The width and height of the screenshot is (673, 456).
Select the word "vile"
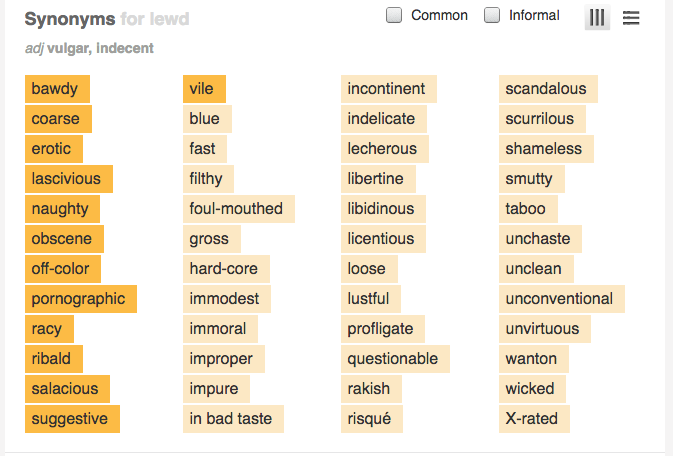click(x=204, y=89)
